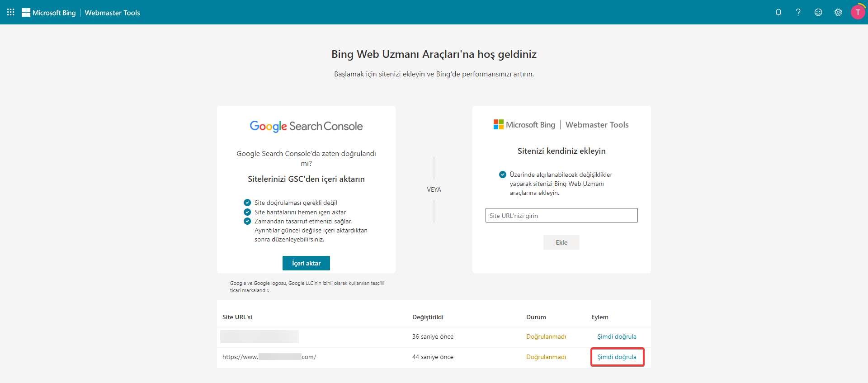Click Şimdi doğrula in the 44 saniye row
868x383 pixels.
[617, 357]
